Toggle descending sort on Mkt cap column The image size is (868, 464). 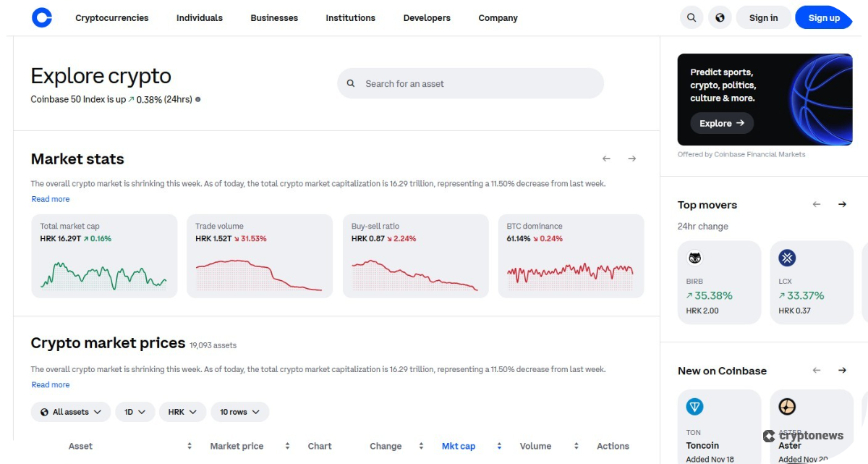click(499, 446)
